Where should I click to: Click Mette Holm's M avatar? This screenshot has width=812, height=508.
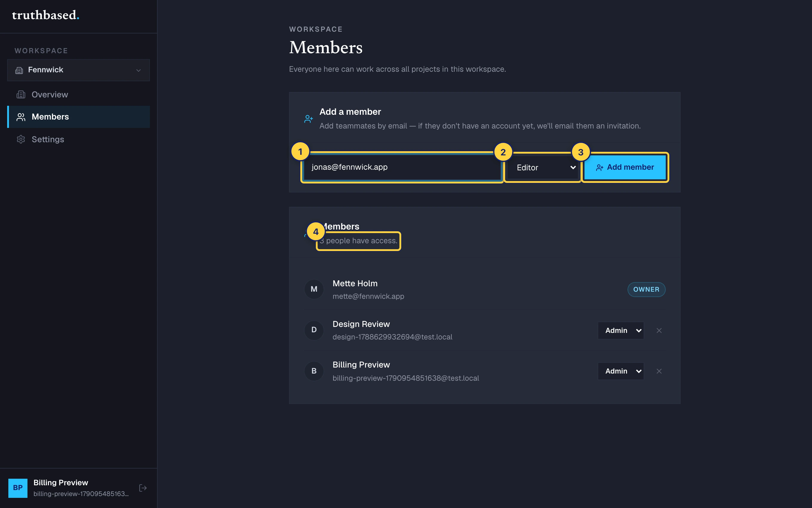point(314,289)
